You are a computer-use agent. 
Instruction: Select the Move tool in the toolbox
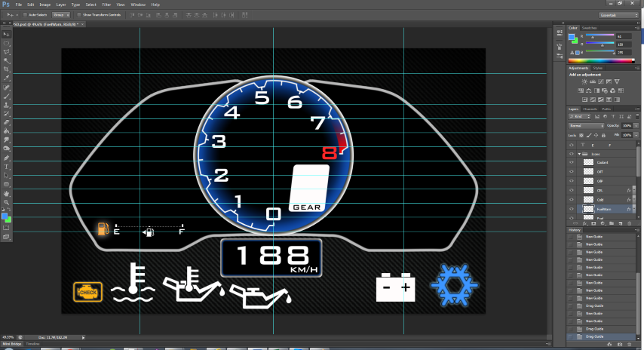click(7, 35)
